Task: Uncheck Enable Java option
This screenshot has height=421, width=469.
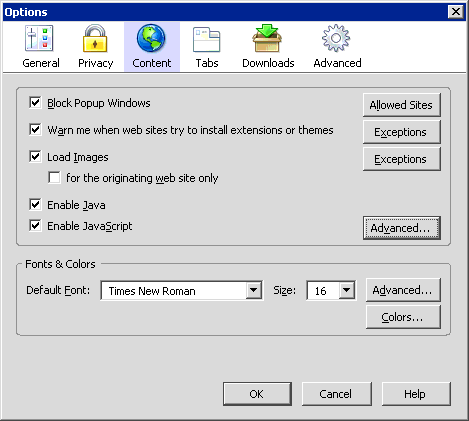Action: (x=35, y=204)
